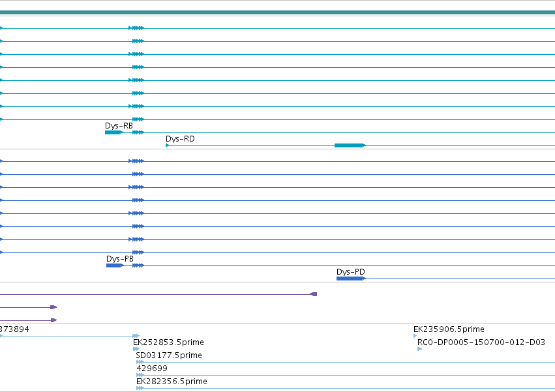Click the arrow glyph under EK252853.5prime
Viewport: 555px width, 392px height.
(136, 349)
